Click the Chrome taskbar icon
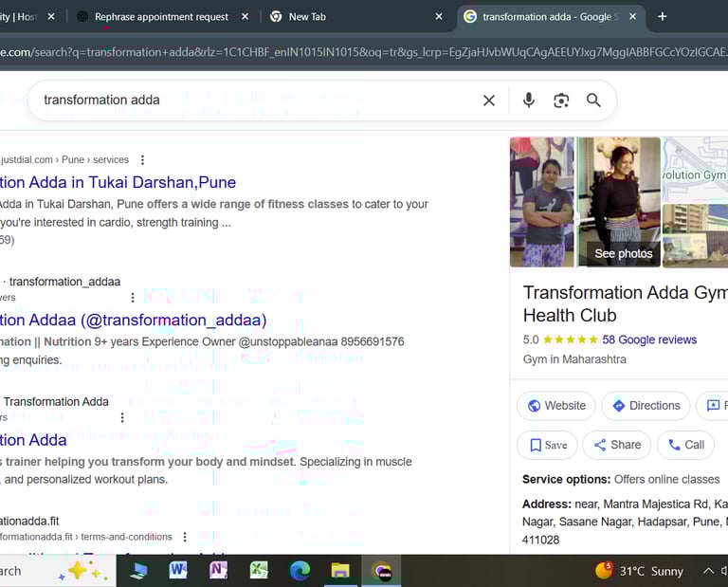Viewport: 728px width, 587px height. [x=381, y=570]
